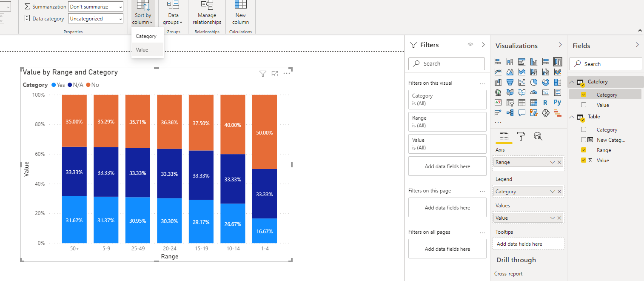The height and width of the screenshot is (281, 644).
Task: Toggle the Filters pane eye visibility icon
Action: (x=470, y=45)
